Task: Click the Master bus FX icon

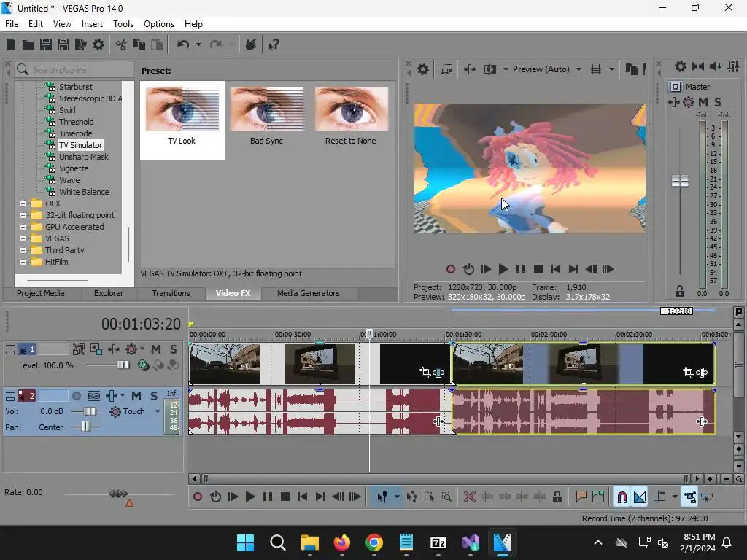Action: coord(673,102)
